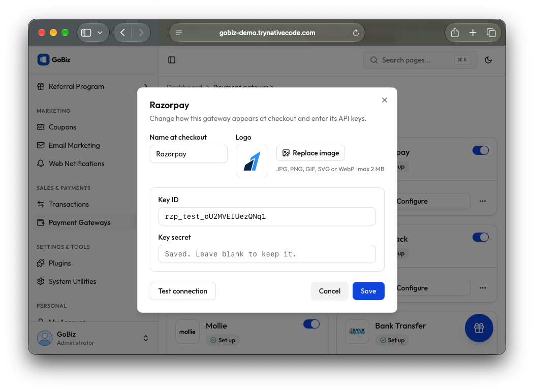Go forward in Safari

(x=141, y=32)
